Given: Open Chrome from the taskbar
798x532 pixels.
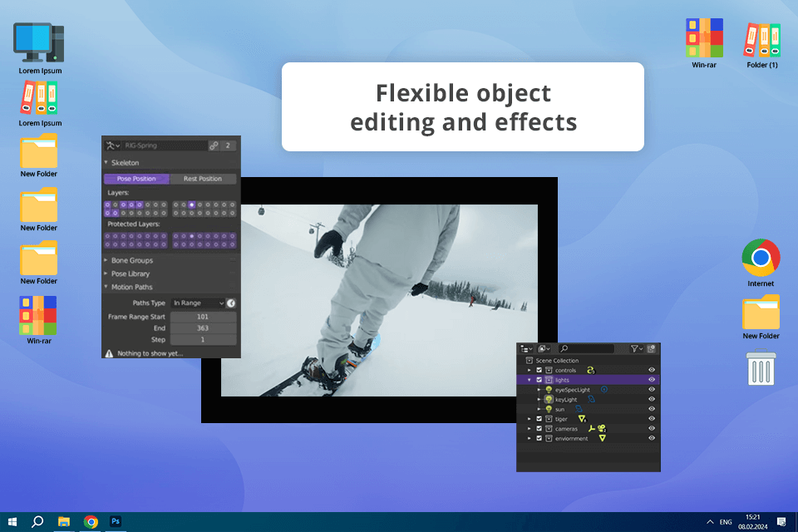Looking at the screenshot, I should pyautogui.click(x=91, y=521).
